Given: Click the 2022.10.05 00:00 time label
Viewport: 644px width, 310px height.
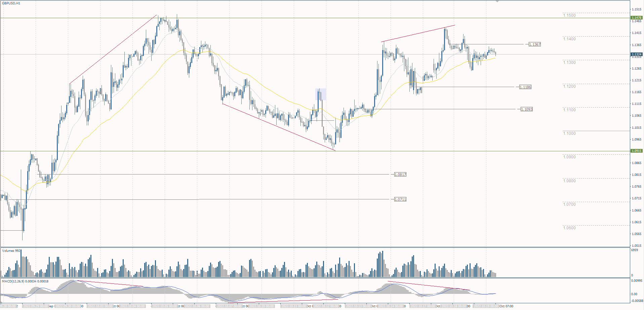Looking at the screenshot, I should 164,306.
